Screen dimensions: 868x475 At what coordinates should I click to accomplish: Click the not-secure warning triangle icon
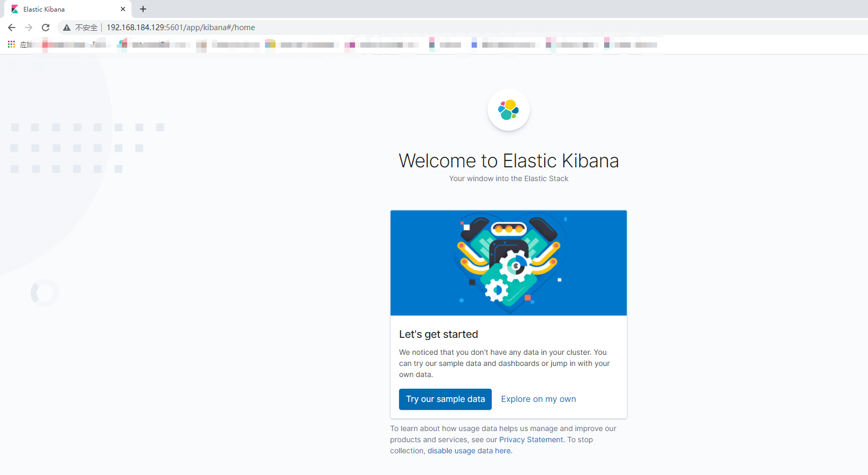click(x=67, y=28)
